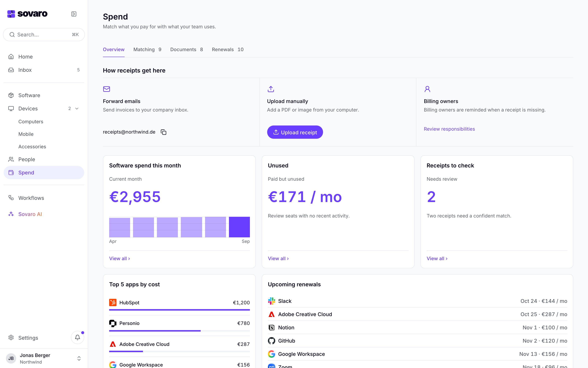Image resolution: width=588 pixels, height=368 pixels.
Task: Switch to the Matching tab
Action: click(147, 49)
